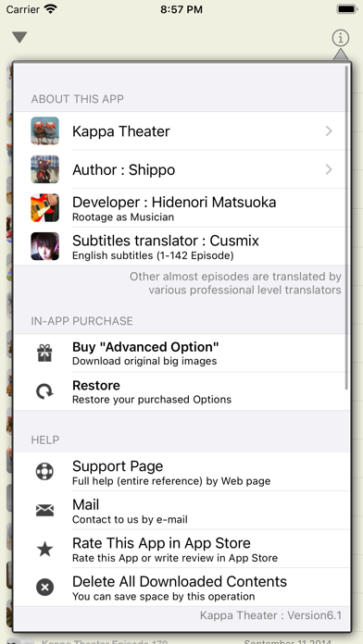Open Rate This App in App Store
This screenshot has height=644, width=363.
click(181, 549)
